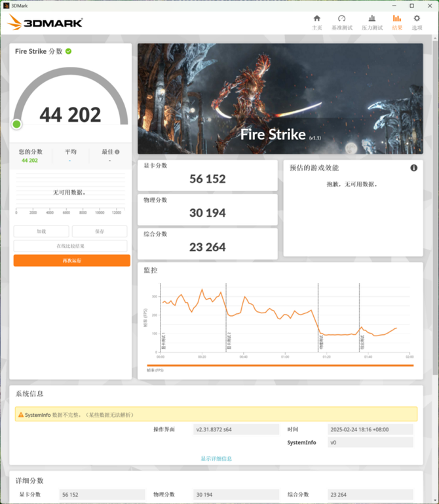Click the 综合测试 marker line in chart
The width and height of the screenshot is (439, 504).
pyautogui.click(x=359, y=318)
